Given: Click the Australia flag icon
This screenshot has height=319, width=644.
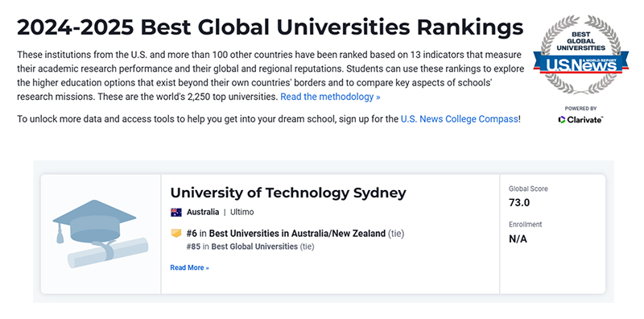Looking at the screenshot, I should pyautogui.click(x=176, y=213).
